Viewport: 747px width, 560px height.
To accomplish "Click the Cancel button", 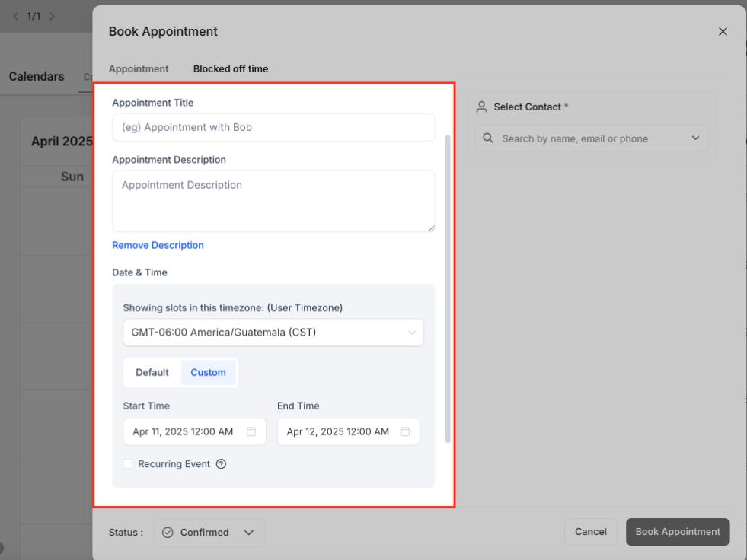I will (590, 532).
